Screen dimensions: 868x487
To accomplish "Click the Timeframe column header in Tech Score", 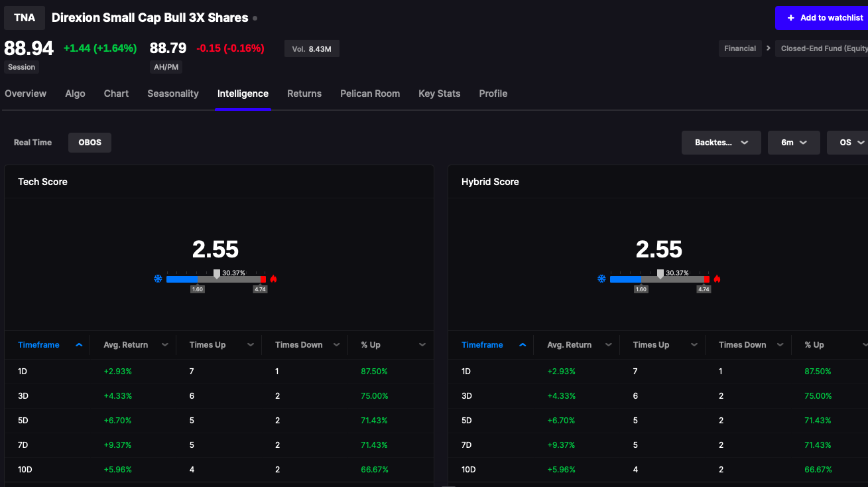I will 38,345.
